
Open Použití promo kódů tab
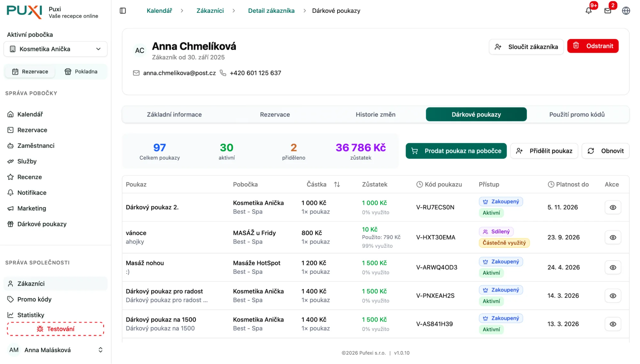[x=577, y=115]
